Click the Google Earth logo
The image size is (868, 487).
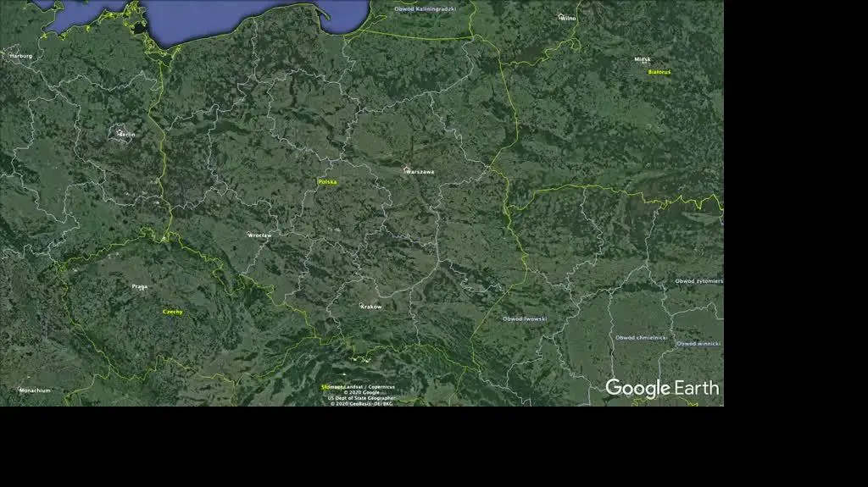point(662,388)
